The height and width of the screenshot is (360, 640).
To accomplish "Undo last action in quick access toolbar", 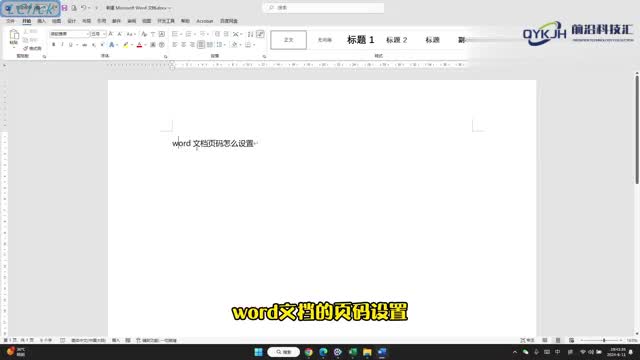I will [83, 8].
